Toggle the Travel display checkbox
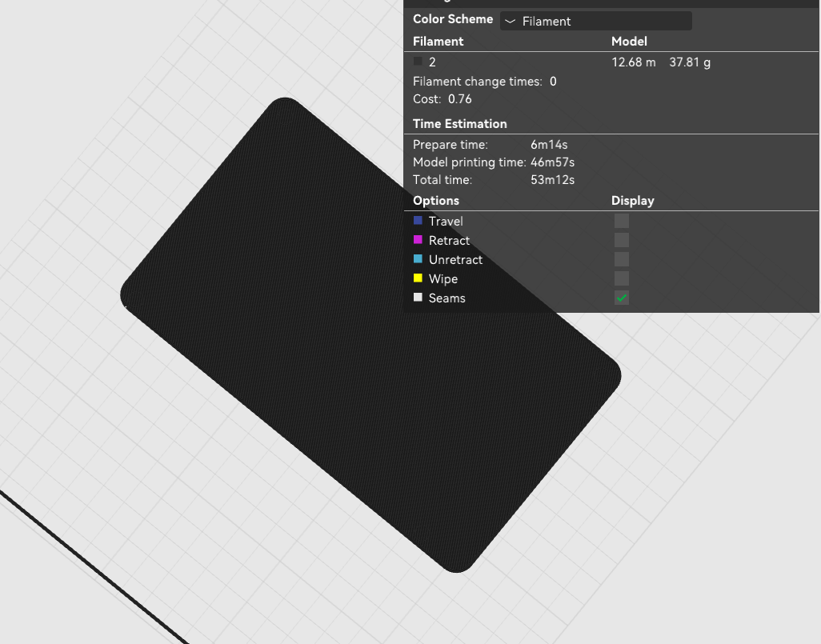 coord(622,221)
